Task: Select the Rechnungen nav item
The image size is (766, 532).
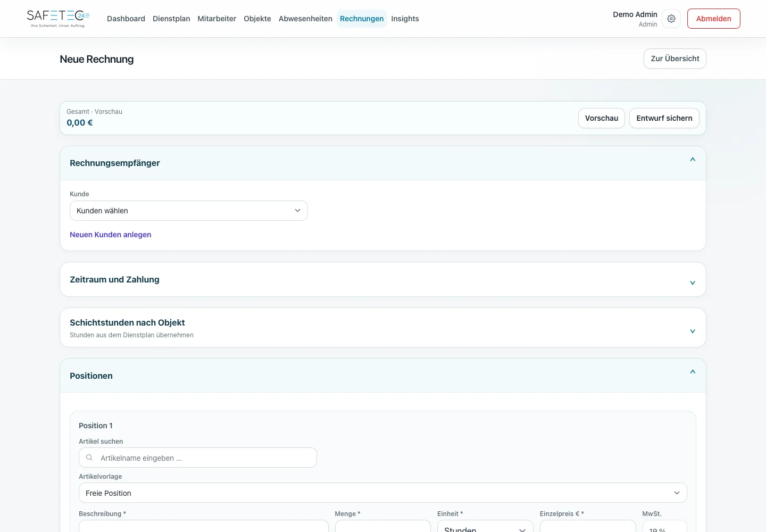Action: point(362,19)
